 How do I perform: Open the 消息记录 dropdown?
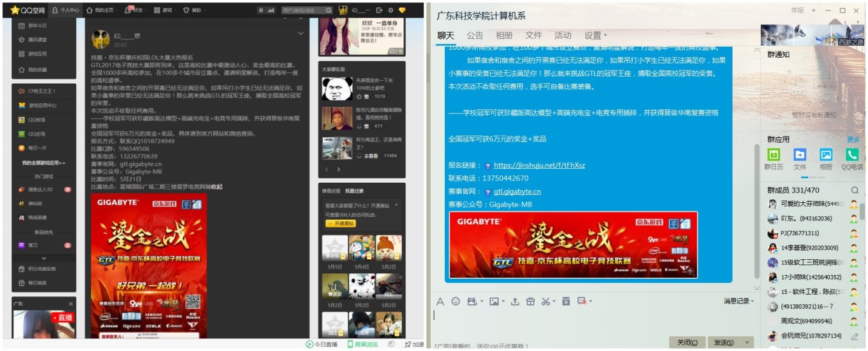(739, 301)
